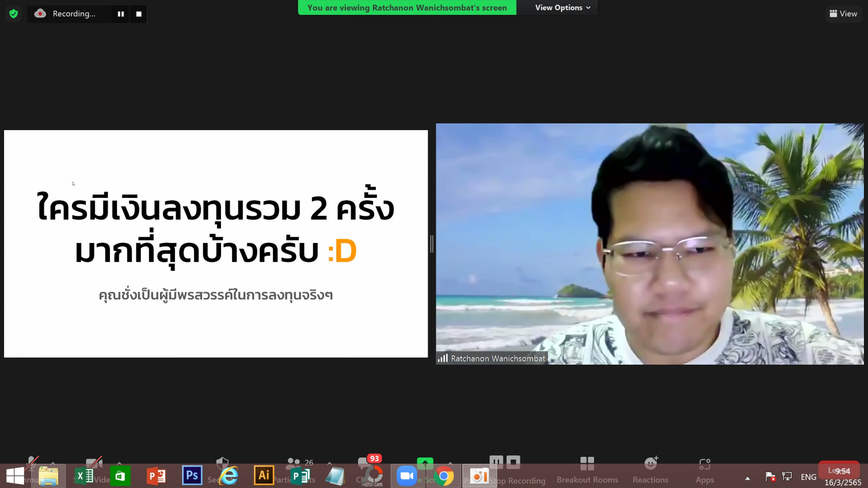
Task: Expand the Participants options caret
Action: 330,463
